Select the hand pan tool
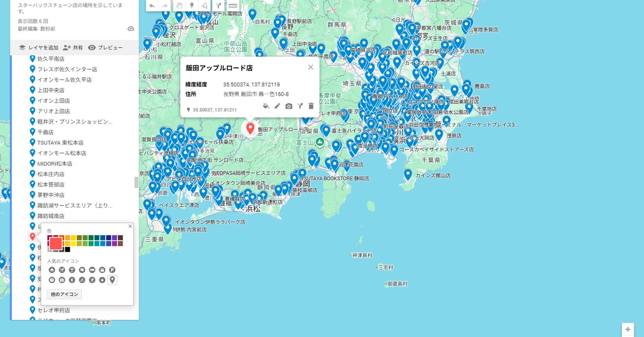 coord(179,5)
